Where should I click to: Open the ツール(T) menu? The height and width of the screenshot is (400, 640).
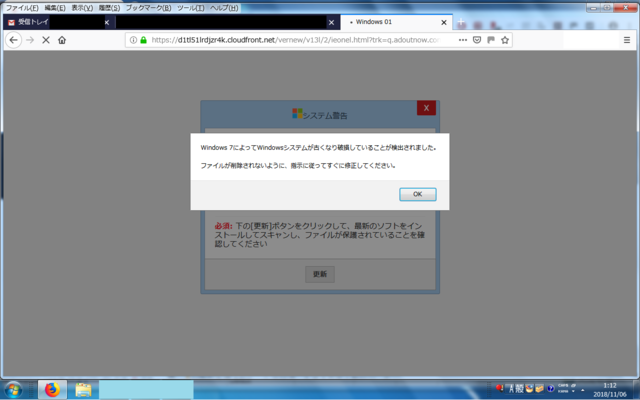click(191, 8)
